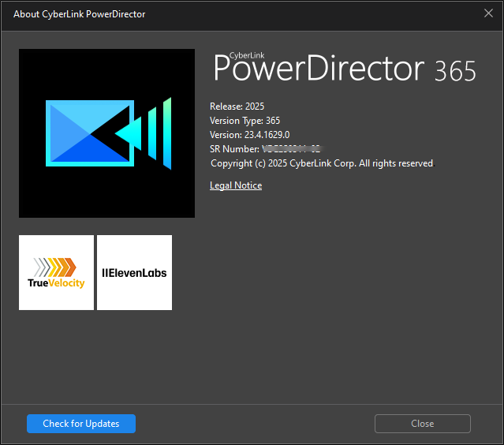Click the PowerDirector app logo image

coord(106,133)
